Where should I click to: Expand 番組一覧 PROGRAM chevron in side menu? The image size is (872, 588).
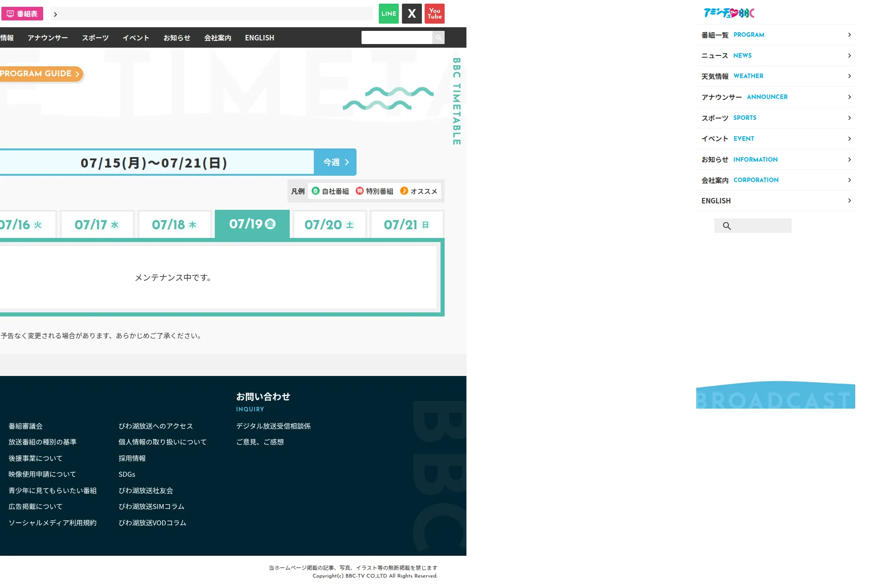tap(849, 35)
